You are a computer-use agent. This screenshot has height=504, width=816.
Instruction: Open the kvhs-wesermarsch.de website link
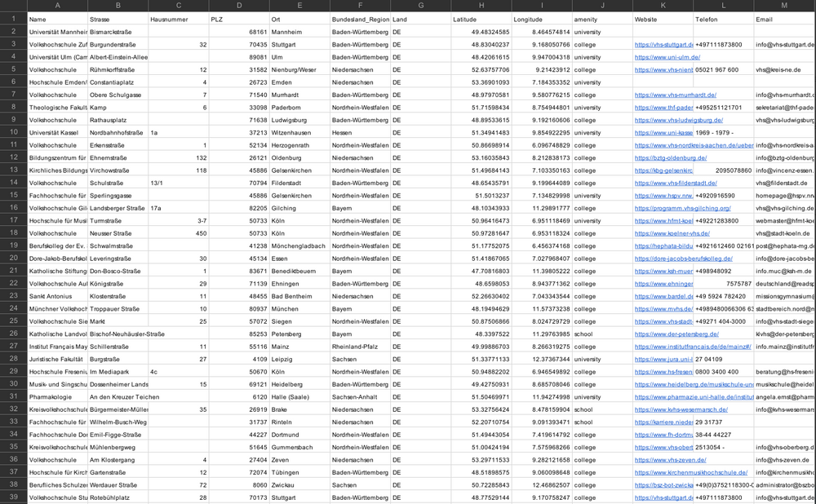(x=681, y=409)
